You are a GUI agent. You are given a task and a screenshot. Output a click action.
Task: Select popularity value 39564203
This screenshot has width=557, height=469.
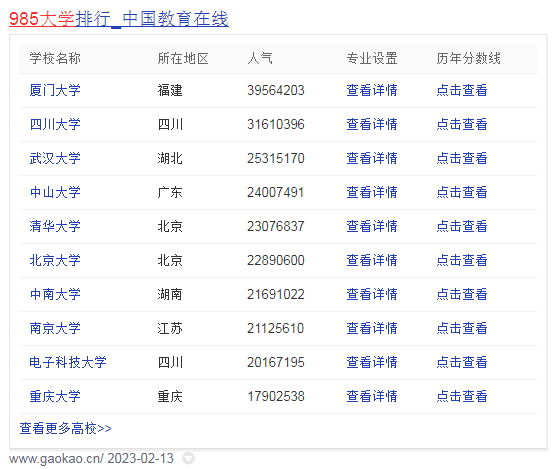click(276, 90)
